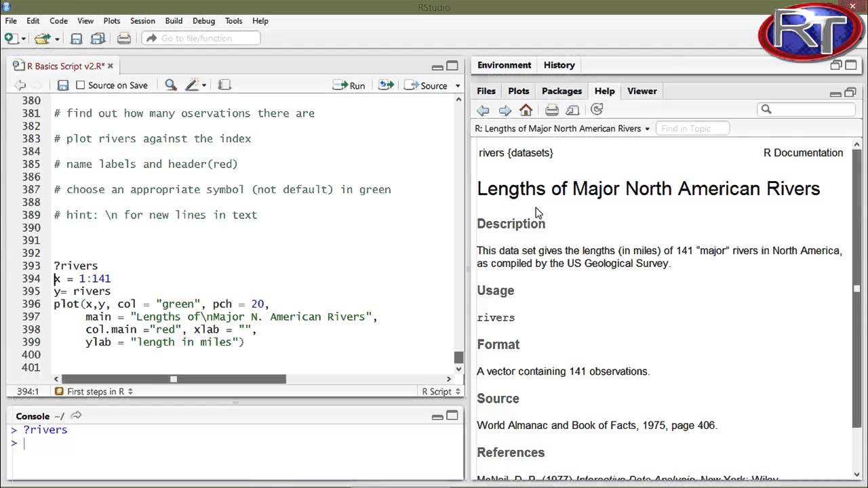Viewport: 868px width, 488px height.
Task: Click the help search field
Action: [x=806, y=109]
